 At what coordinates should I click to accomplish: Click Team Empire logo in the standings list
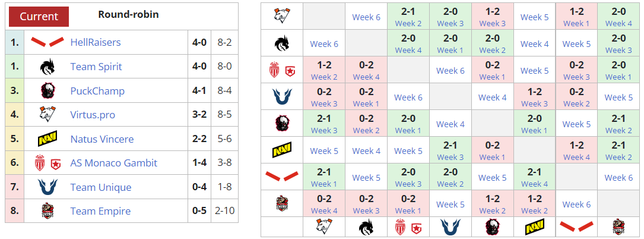tap(47, 211)
